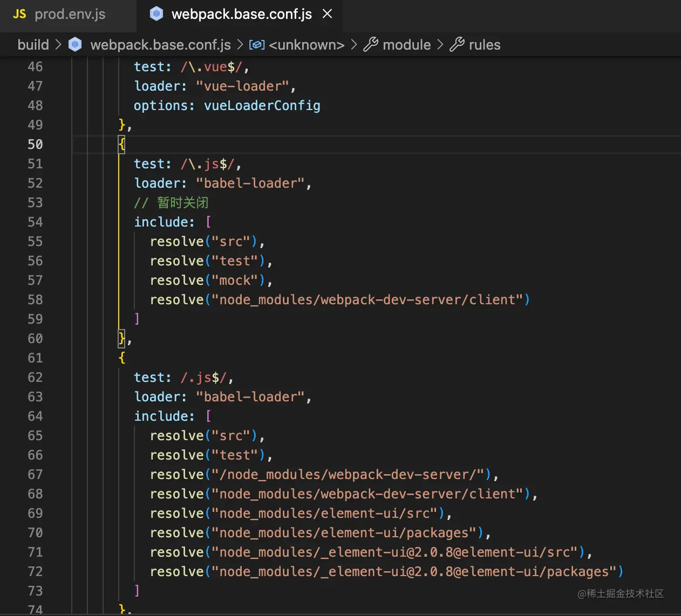Click the include keyword on line 54
Viewport: 681px width, 616px height.
coord(160,222)
